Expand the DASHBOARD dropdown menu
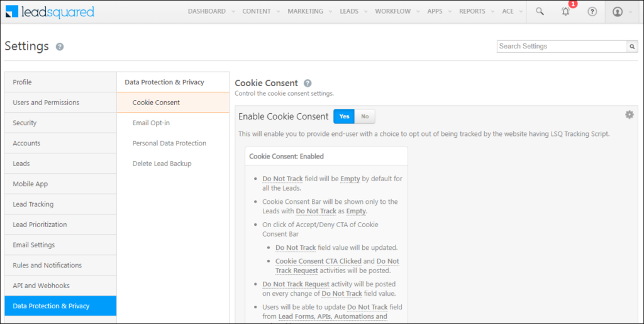The width and height of the screenshot is (644, 324). (x=211, y=11)
